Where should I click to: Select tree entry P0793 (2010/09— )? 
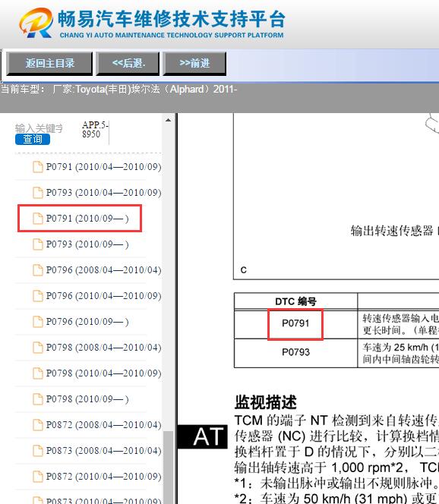point(87,244)
